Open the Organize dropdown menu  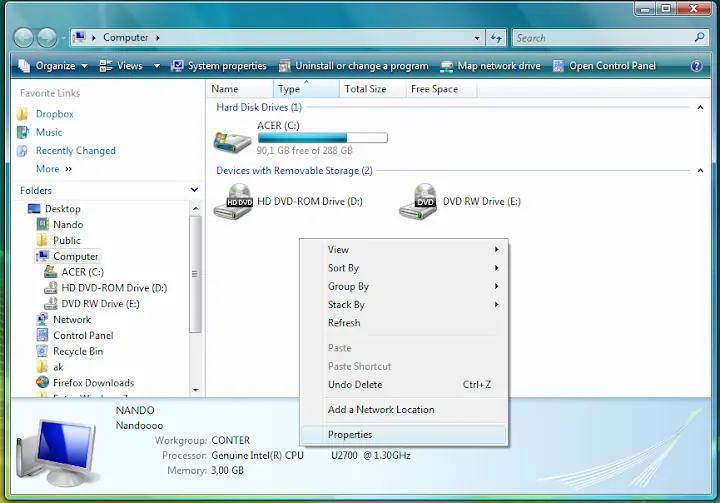(x=53, y=66)
